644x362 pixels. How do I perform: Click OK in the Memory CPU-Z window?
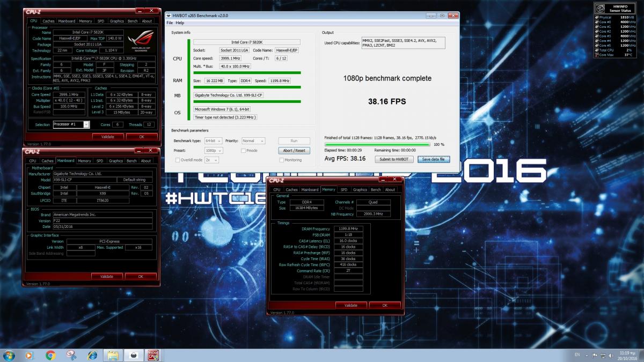(385, 305)
